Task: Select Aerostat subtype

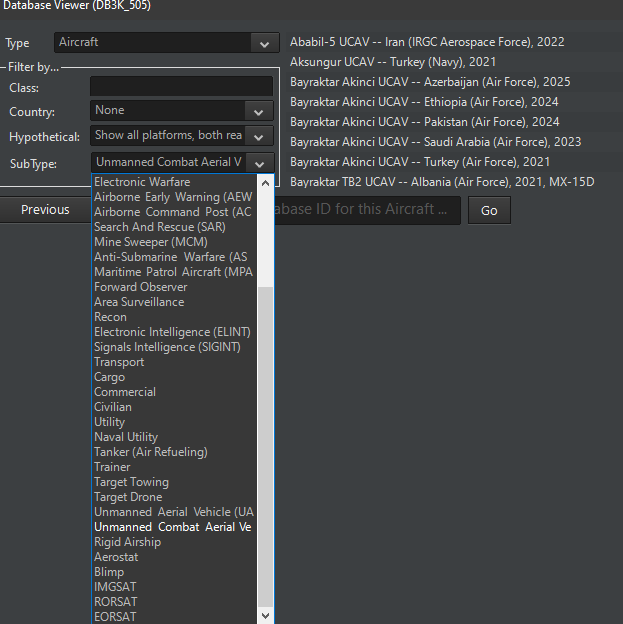Action: 174,557
